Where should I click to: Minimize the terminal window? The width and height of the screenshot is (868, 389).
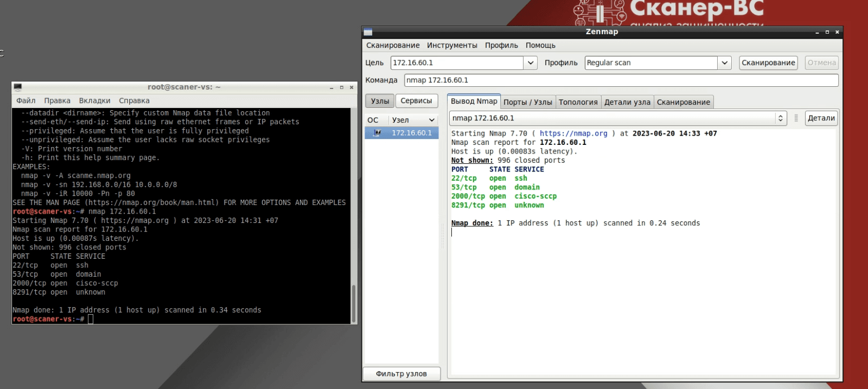pyautogui.click(x=331, y=87)
